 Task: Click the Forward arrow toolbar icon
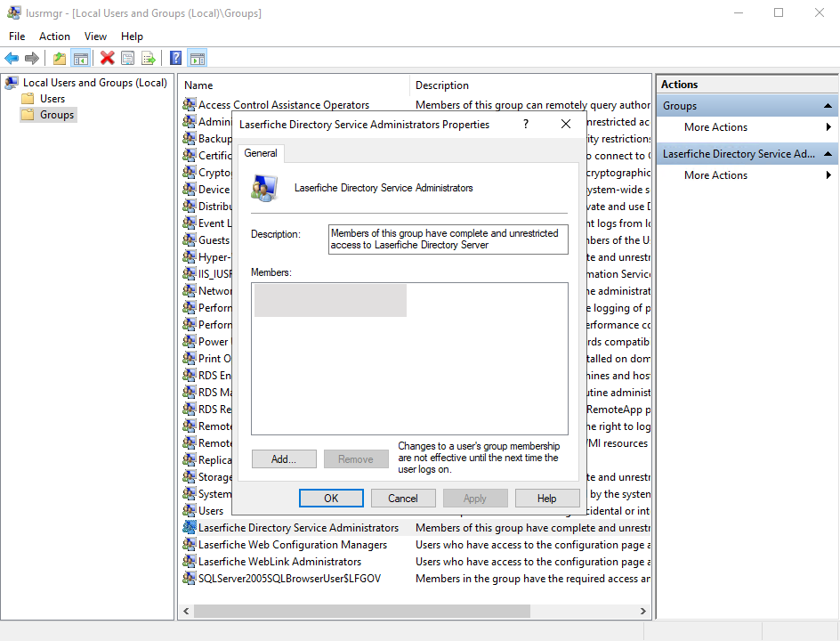pyautogui.click(x=32, y=58)
